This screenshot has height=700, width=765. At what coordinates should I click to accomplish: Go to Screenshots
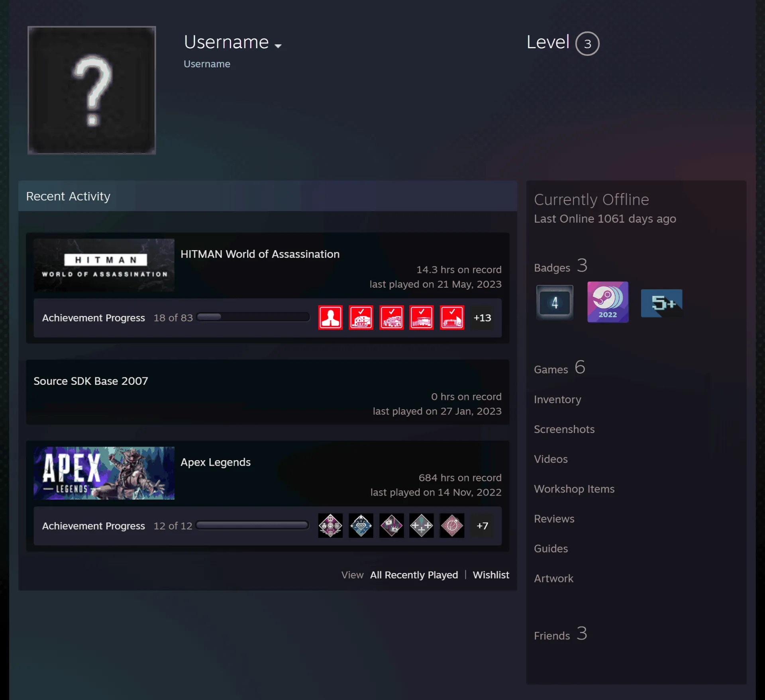point(564,429)
